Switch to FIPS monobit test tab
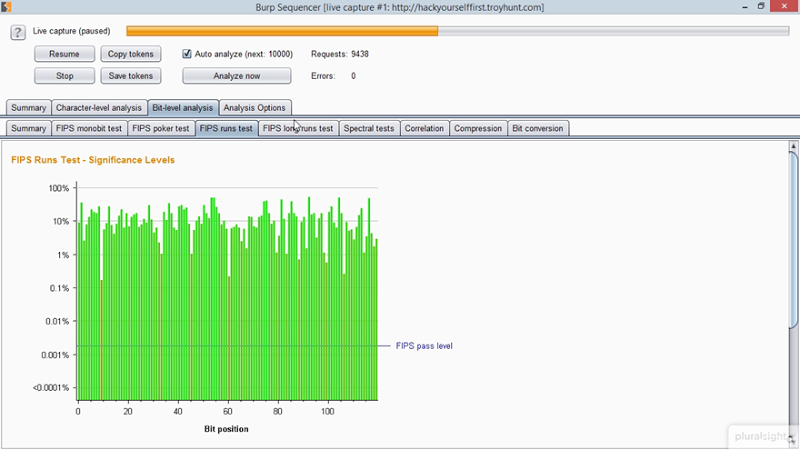 (89, 128)
